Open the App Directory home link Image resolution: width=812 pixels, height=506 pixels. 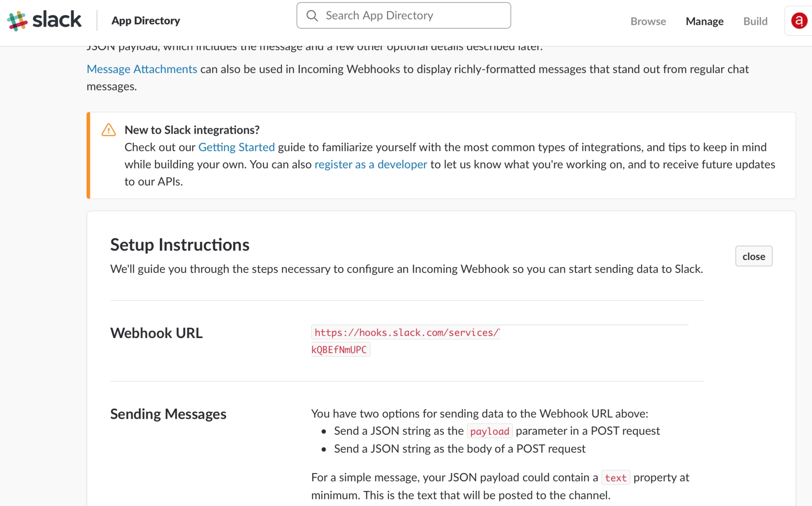tap(146, 20)
